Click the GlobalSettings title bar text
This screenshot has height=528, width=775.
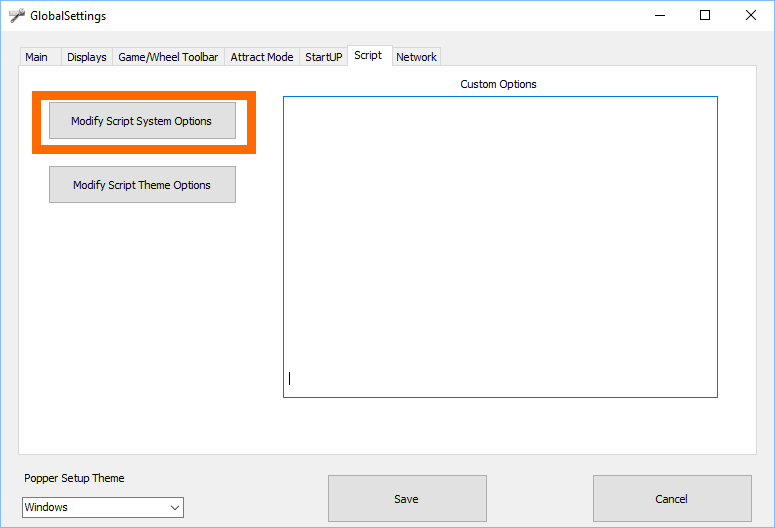68,16
